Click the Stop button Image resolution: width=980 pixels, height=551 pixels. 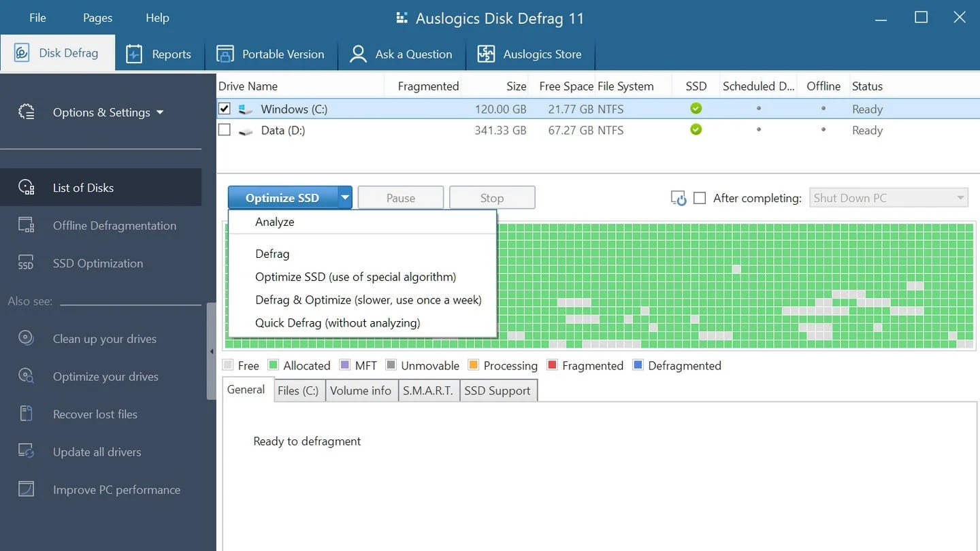[492, 198]
